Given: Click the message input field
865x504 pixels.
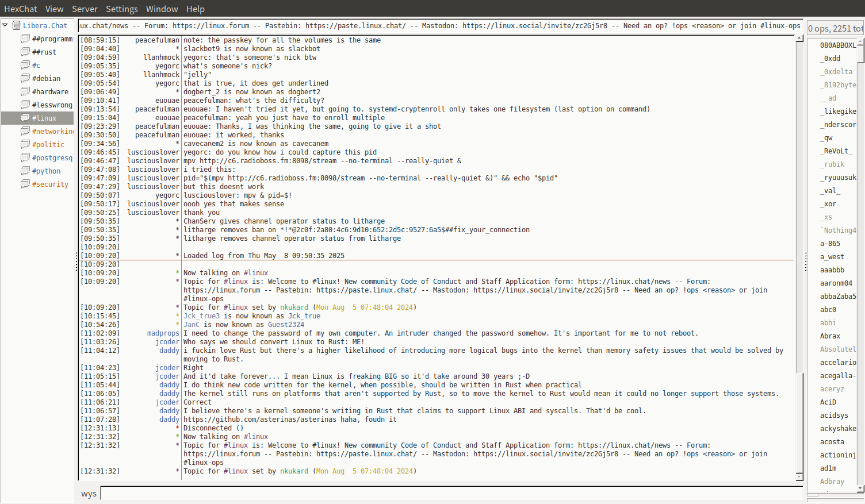Looking at the screenshot, I should coord(451,493).
